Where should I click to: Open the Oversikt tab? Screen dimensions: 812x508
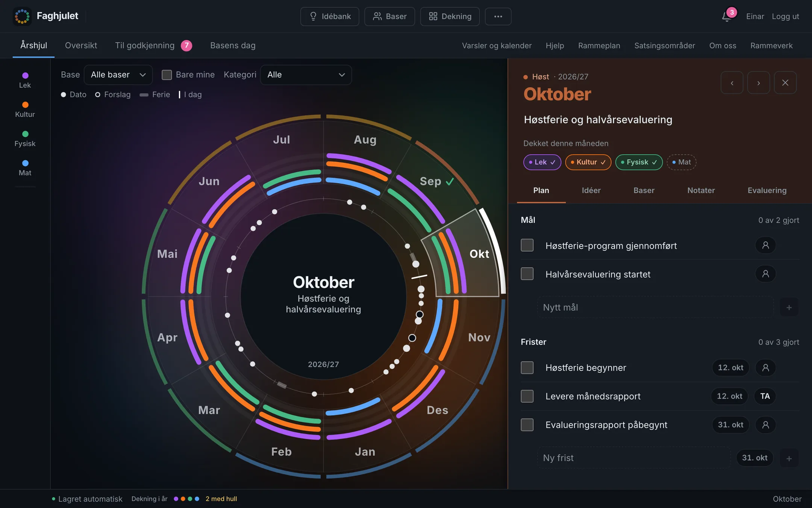(81, 46)
